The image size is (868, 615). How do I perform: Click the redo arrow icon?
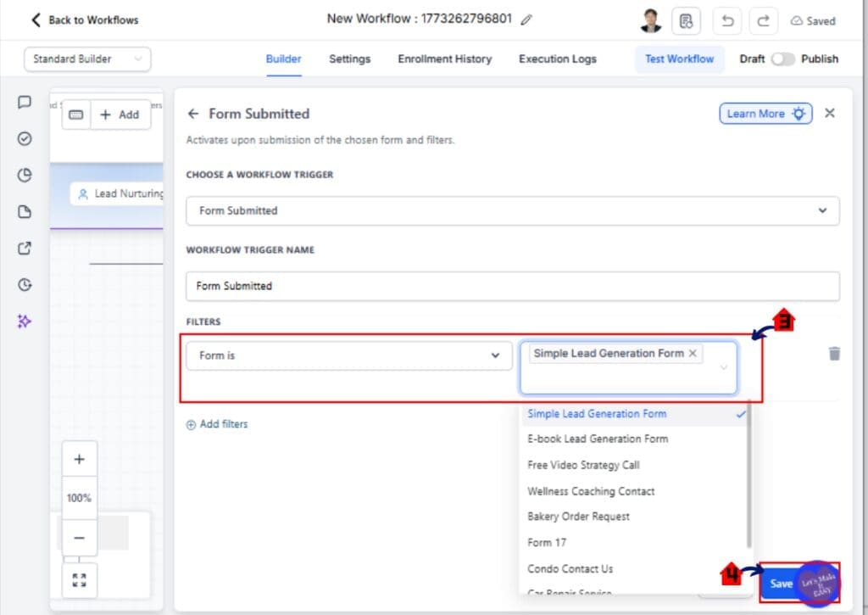click(764, 21)
